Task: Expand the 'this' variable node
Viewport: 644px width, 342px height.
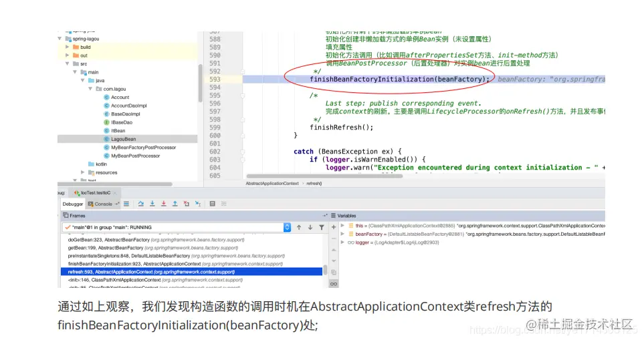Action: (342, 226)
